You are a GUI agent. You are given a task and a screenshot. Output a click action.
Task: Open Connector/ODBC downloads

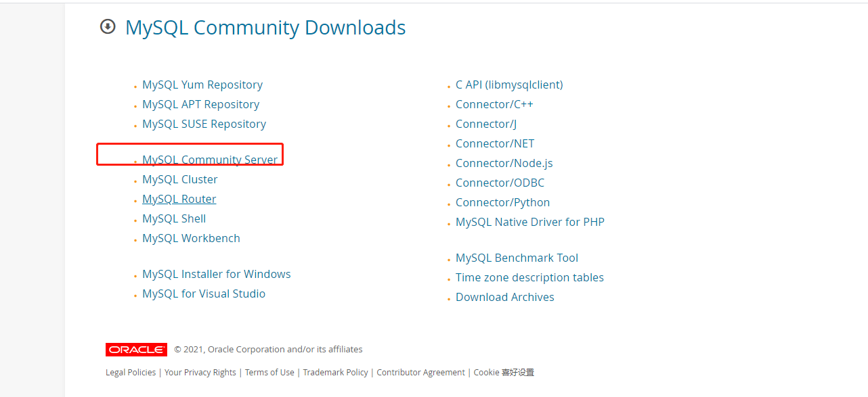pos(500,183)
